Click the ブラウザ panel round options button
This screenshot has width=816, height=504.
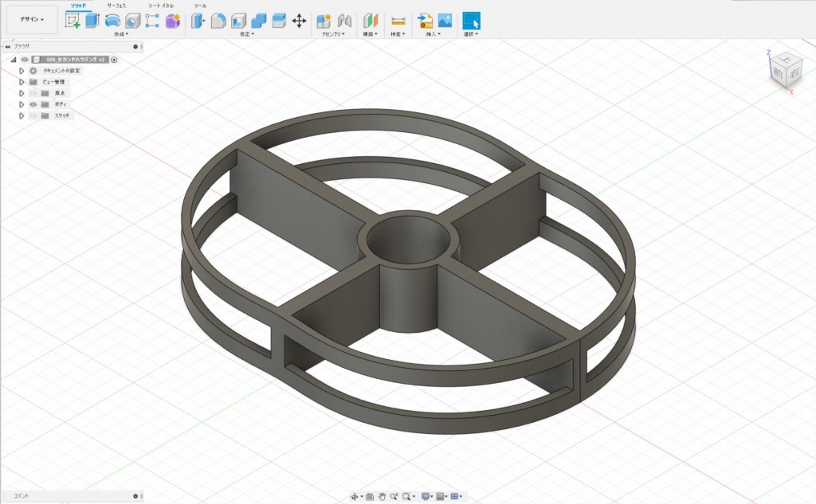point(135,46)
